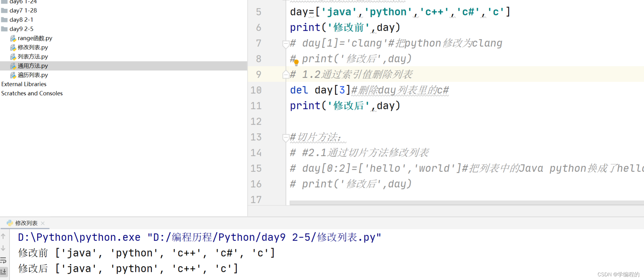The width and height of the screenshot is (644, 280).
Task: Click Python file icon beside 通用方法.py
Action: pyautogui.click(x=13, y=66)
